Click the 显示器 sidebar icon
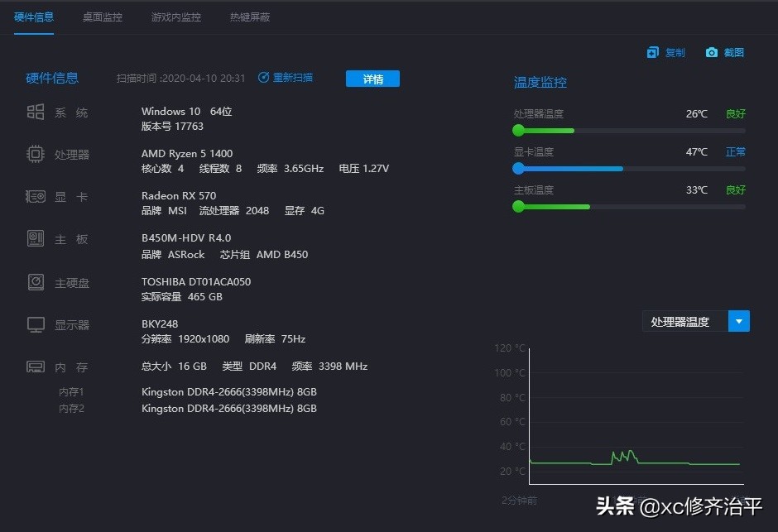The height and width of the screenshot is (532, 778). coord(36,324)
